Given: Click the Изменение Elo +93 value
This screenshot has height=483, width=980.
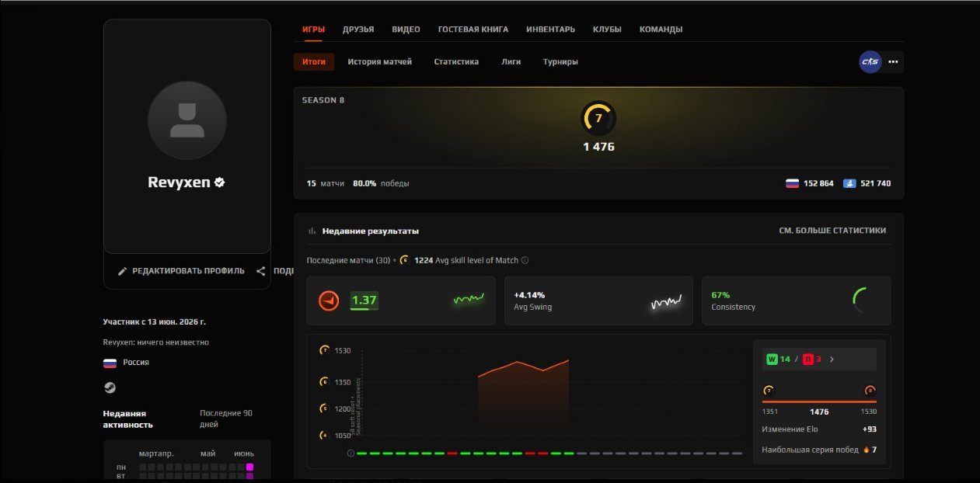Looking at the screenshot, I should (x=869, y=429).
